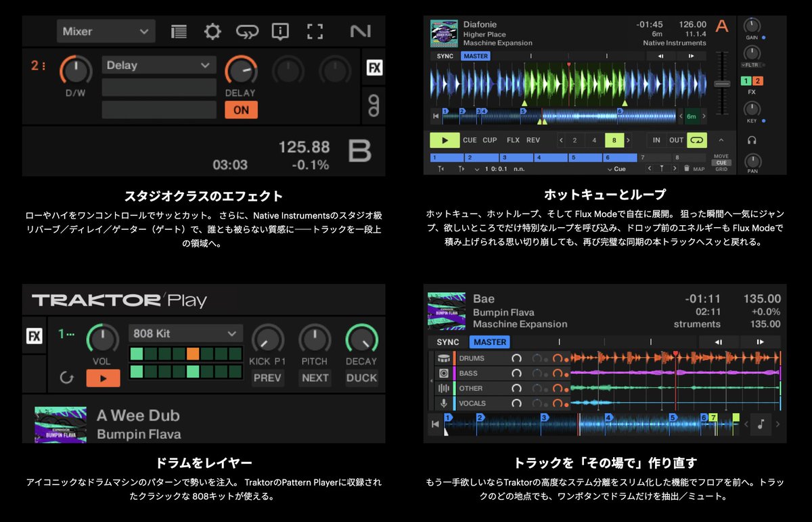Toggle FX unit 1 on deck A
812x522 pixels.
point(746,80)
